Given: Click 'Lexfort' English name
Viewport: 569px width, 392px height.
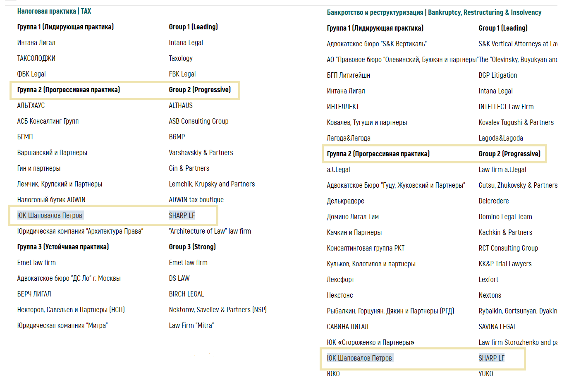Looking at the screenshot, I should (488, 280).
